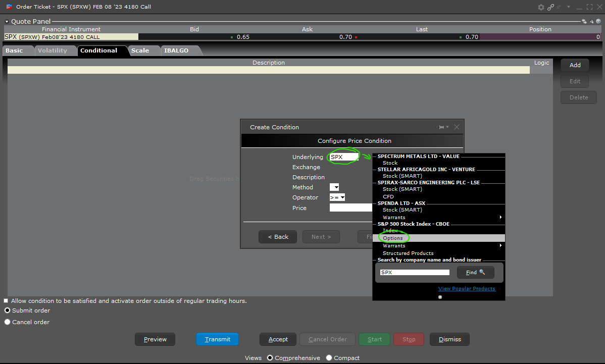This screenshot has width=605, height=364.
Task: Click the Position value cell
Action: pos(540,37)
